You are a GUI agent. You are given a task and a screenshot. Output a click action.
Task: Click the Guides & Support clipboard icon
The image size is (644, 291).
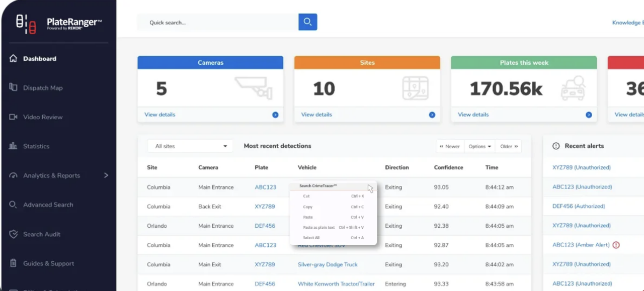click(13, 263)
